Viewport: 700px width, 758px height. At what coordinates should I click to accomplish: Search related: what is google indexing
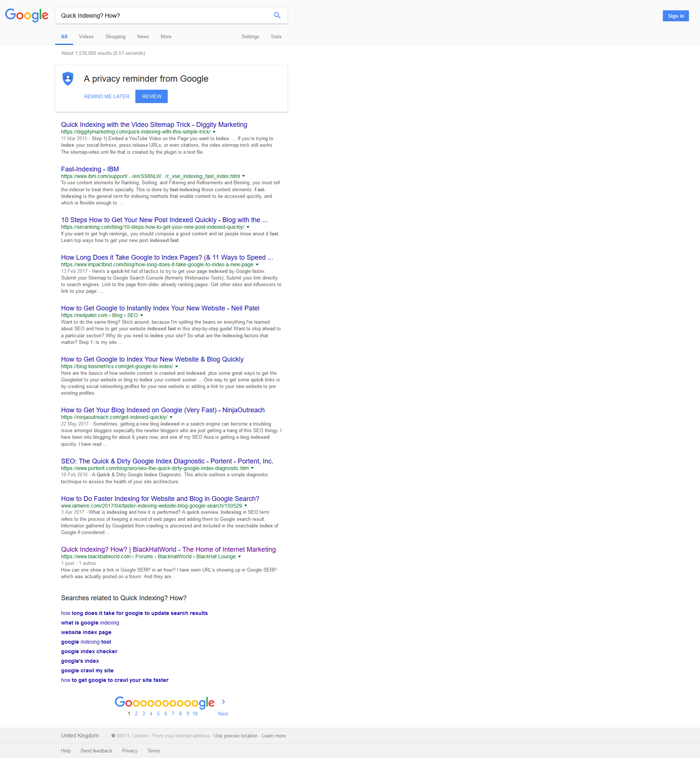click(90, 622)
